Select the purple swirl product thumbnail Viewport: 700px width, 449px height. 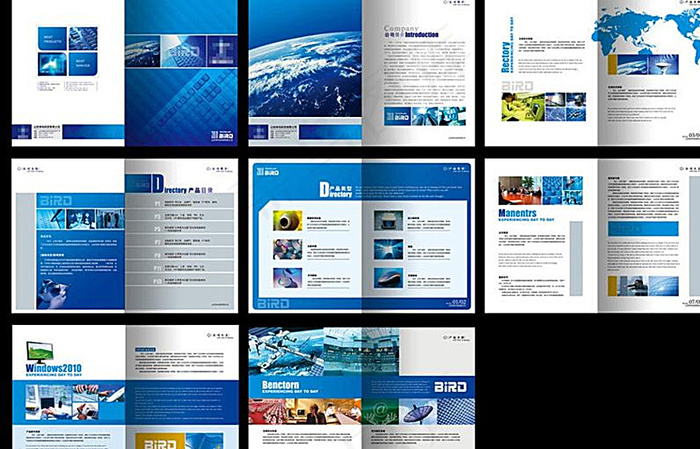coord(288,278)
